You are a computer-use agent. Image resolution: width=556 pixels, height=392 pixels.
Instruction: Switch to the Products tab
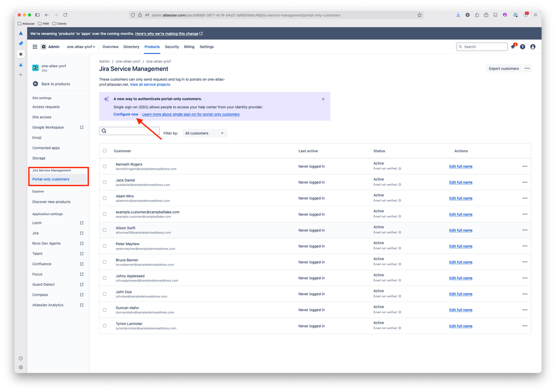(x=152, y=47)
